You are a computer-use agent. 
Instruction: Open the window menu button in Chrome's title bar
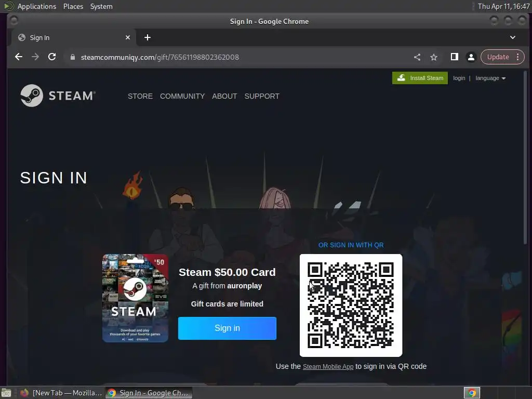(14, 21)
